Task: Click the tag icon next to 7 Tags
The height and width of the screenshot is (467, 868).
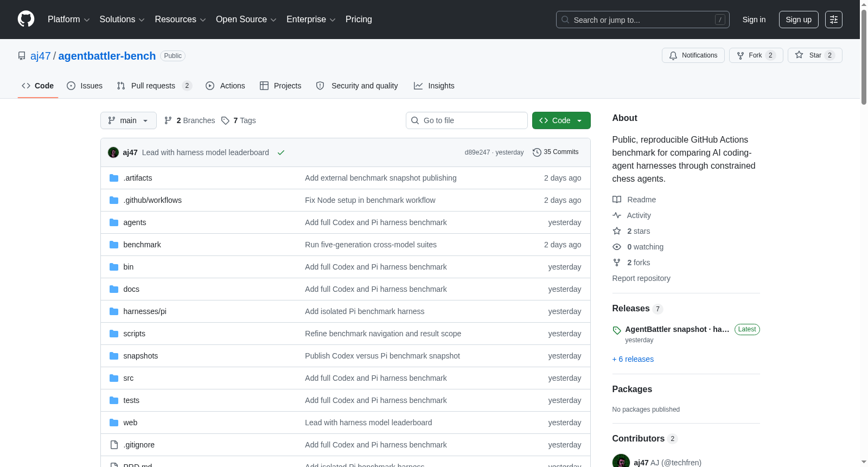Action: [x=226, y=120]
